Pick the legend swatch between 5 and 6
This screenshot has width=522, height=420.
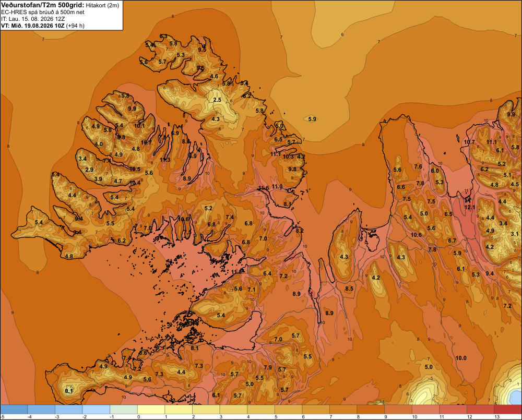(288, 410)
